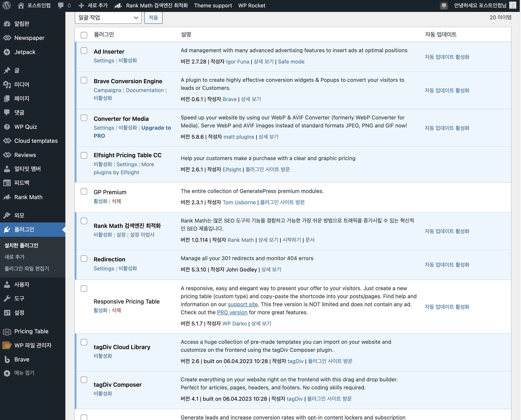Screen dimensions: 521x420
Task: Open Theme support in admin bar
Action: 213,5
